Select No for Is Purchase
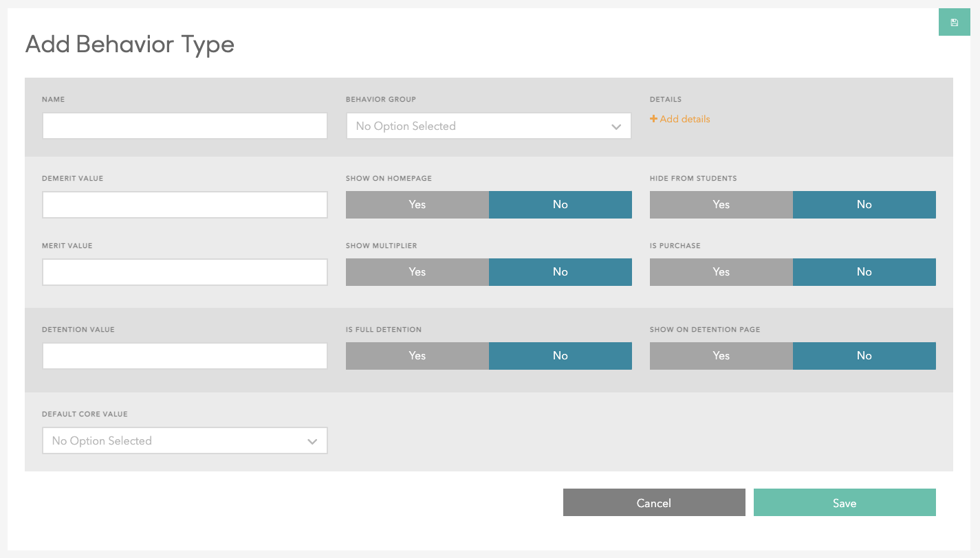Image resolution: width=980 pixels, height=558 pixels. 864,272
